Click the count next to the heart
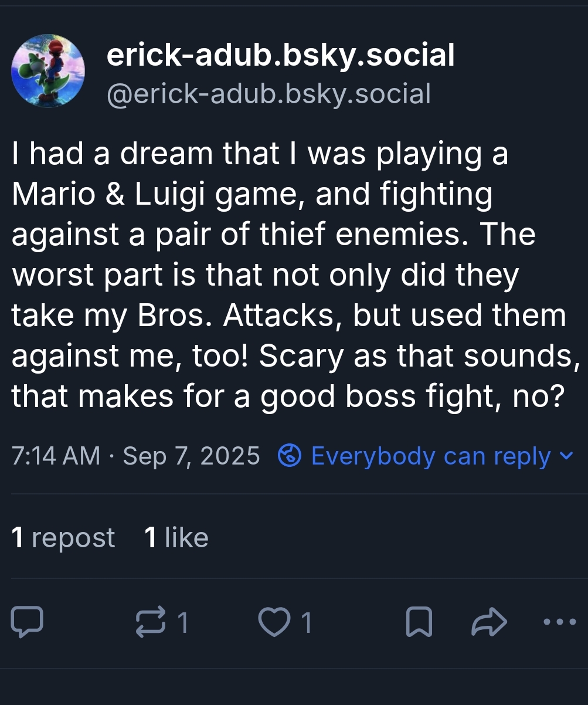The height and width of the screenshot is (705, 588). click(x=306, y=623)
